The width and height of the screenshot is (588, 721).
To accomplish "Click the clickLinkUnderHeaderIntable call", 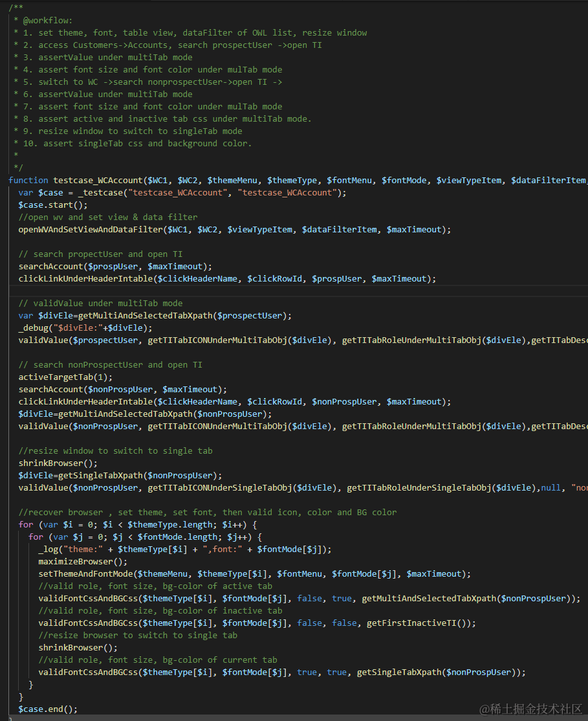I will click(x=84, y=278).
